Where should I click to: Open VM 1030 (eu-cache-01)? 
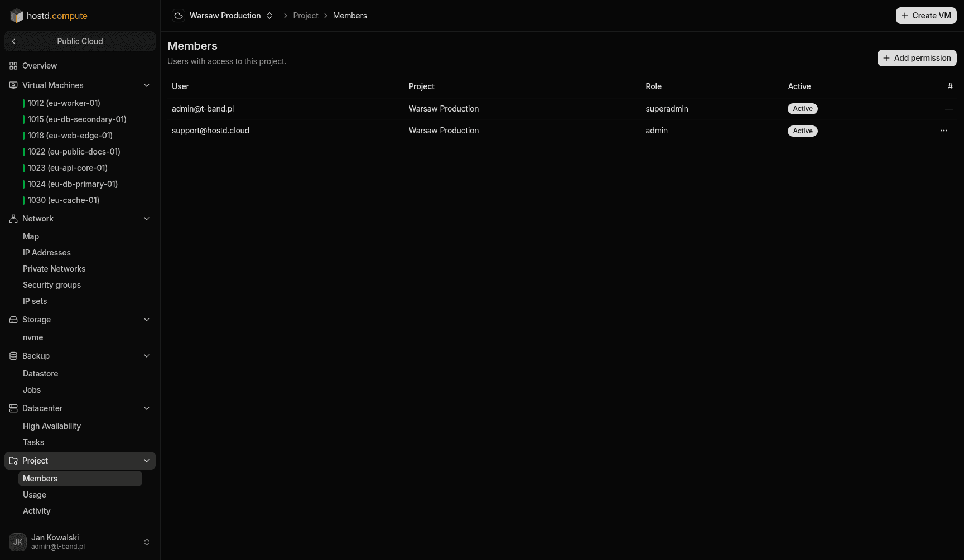tap(80, 200)
